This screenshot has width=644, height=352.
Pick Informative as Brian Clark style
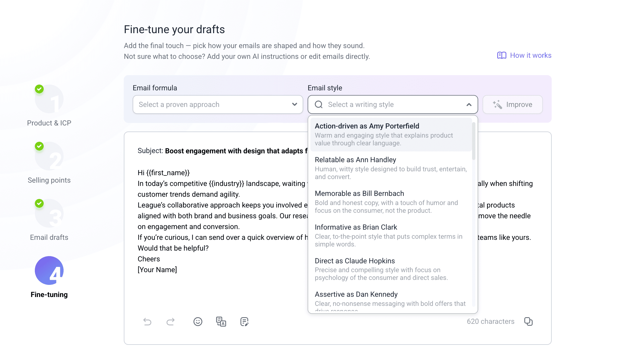click(x=391, y=235)
